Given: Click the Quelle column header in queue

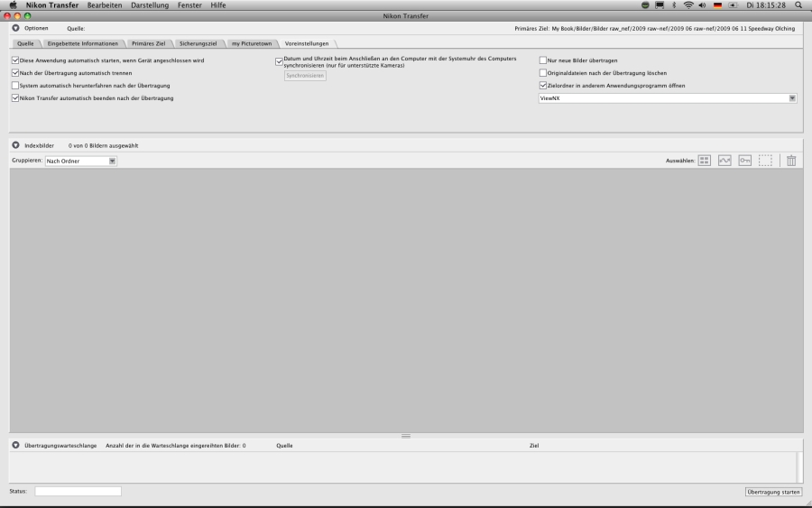Looking at the screenshot, I should [x=284, y=446].
